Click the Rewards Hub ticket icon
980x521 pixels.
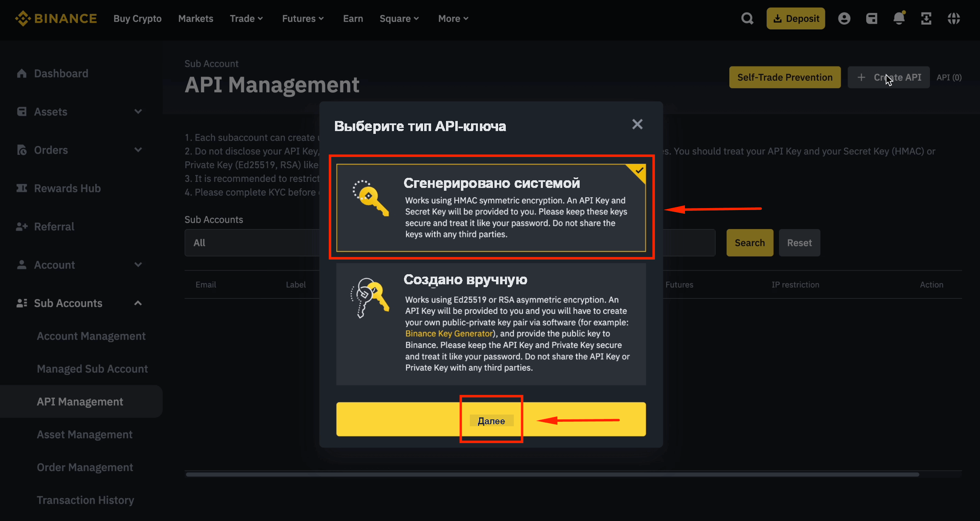(x=22, y=188)
